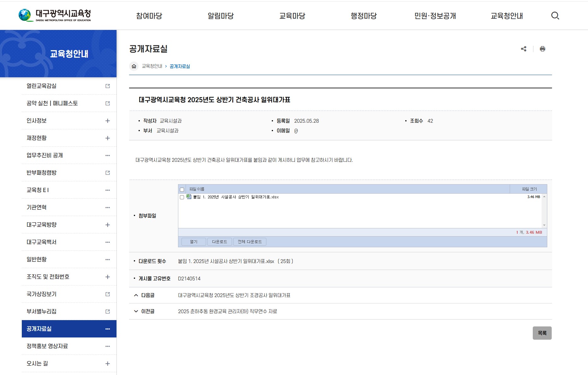Go to home via breadcrumb house icon

(x=134, y=66)
